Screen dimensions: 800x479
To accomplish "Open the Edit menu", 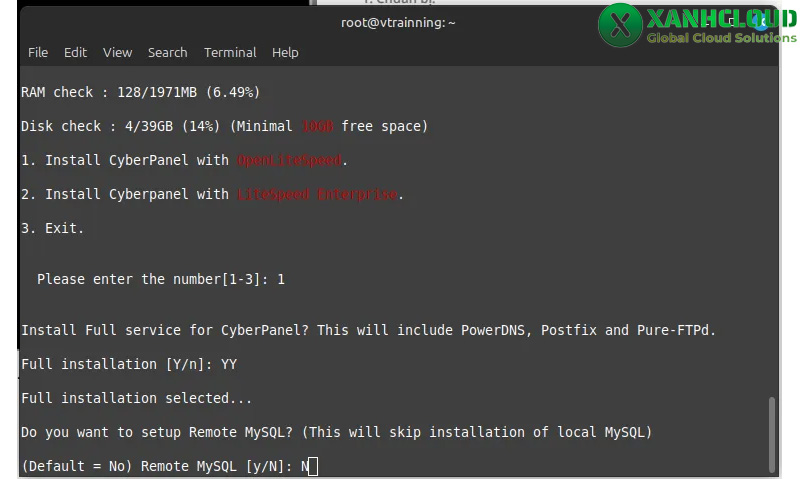I will (75, 53).
